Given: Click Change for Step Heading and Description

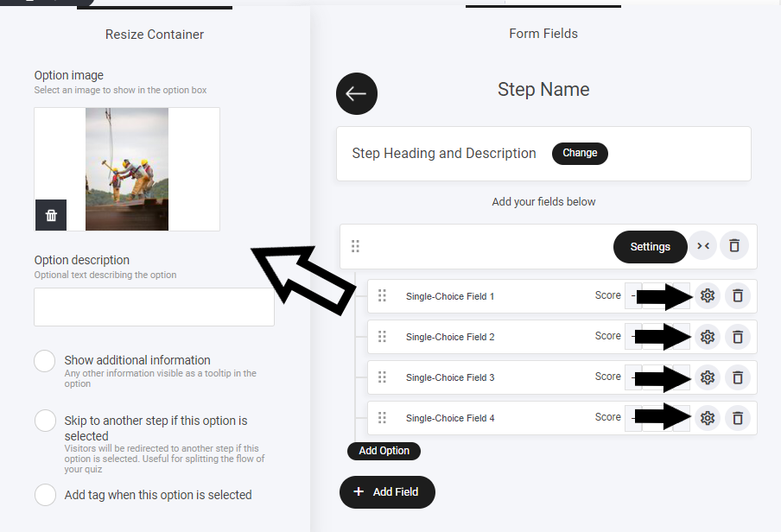Looking at the screenshot, I should pos(580,154).
